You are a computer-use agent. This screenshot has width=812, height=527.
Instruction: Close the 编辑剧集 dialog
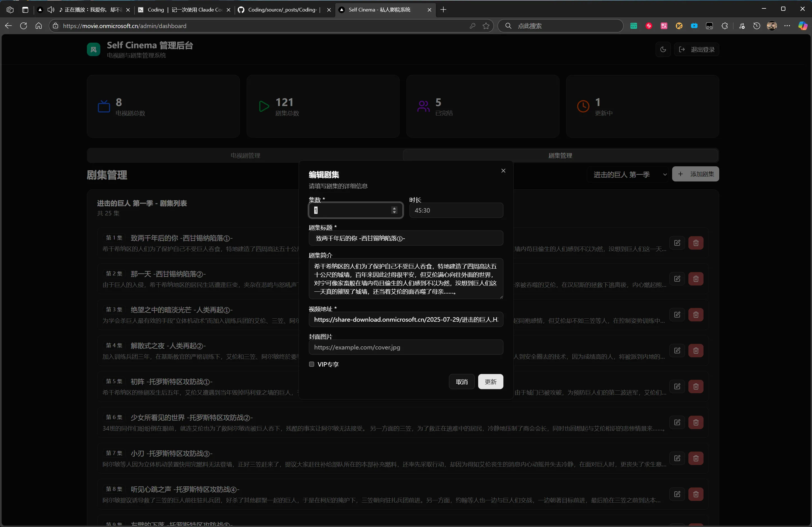point(503,171)
